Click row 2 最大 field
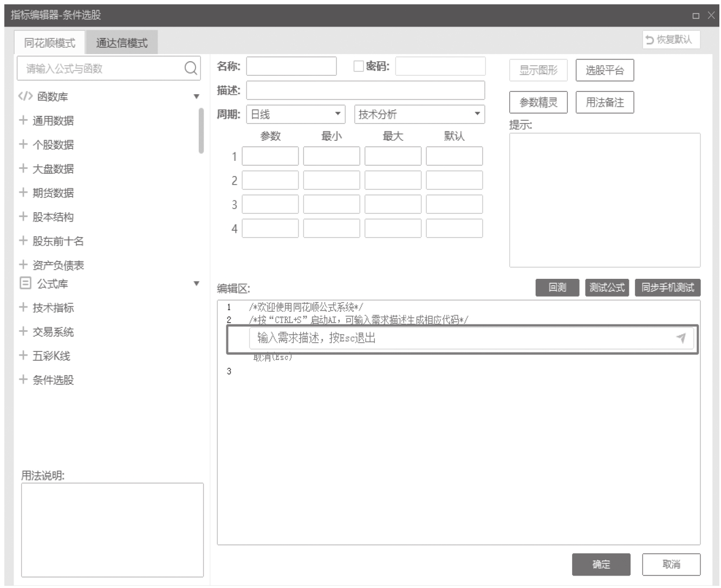This screenshot has height=588, width=721. tap(393, 180)
